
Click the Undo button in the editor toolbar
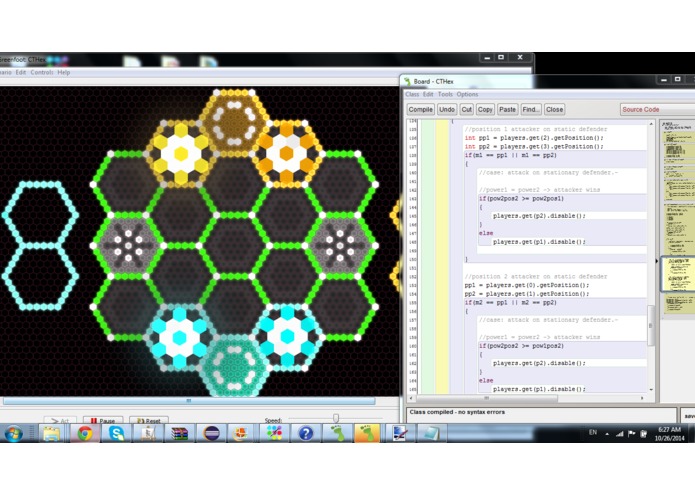pyautogui.click(x=447, y=109)
